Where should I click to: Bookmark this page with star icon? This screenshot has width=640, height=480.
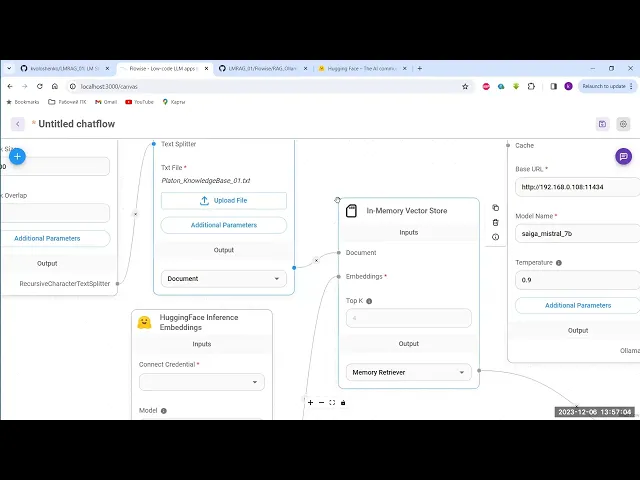pyautogui.click(x=465, y=86)
